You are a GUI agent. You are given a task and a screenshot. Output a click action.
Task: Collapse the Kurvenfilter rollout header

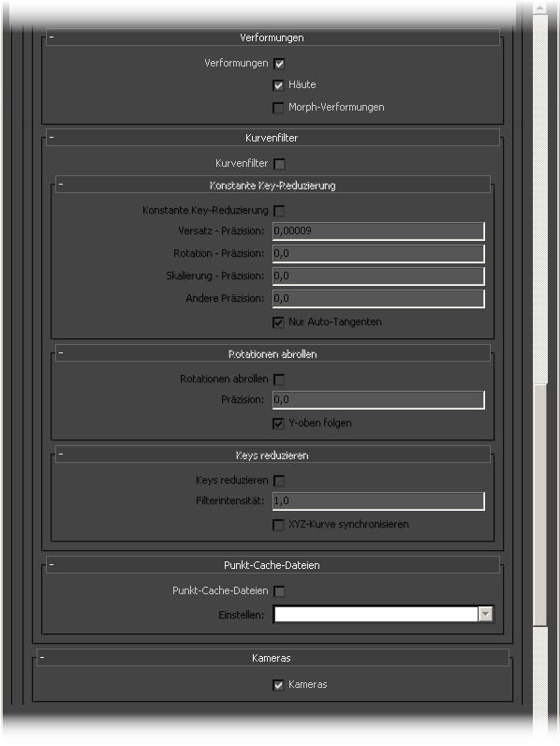(x=273, y=138)
